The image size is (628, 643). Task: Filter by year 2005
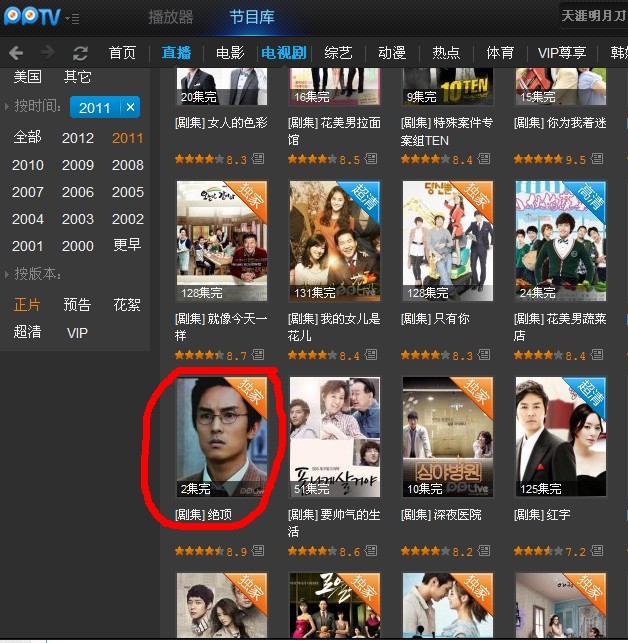[128, 192]
